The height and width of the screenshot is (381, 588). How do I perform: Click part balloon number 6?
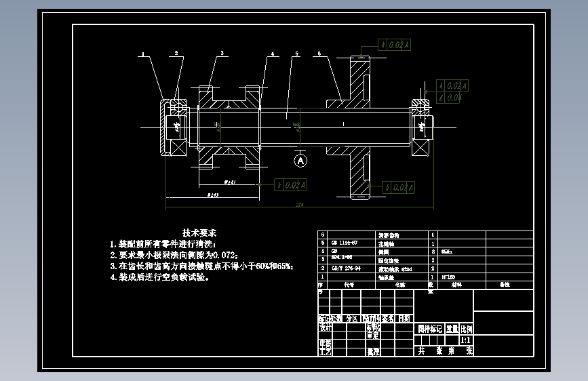tap(319, 54)
